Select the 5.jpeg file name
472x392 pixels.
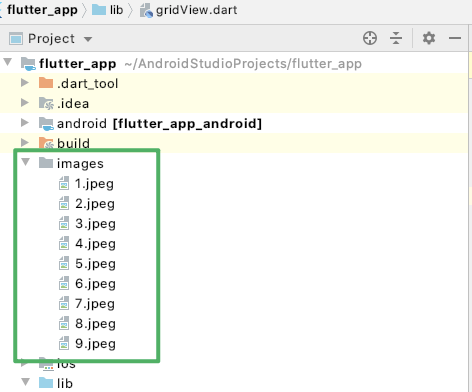click(x=95, y=264)
